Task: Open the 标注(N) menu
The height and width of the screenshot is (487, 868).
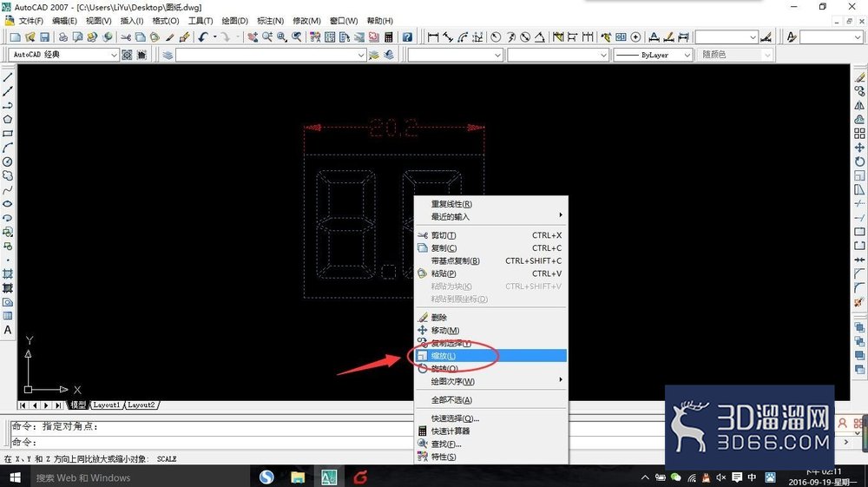Action: click(270, 21)
